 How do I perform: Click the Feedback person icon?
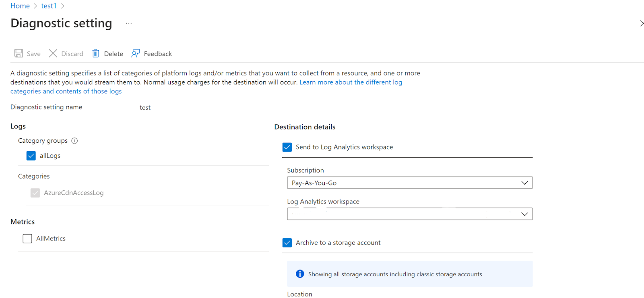click(x=136, y=53)
